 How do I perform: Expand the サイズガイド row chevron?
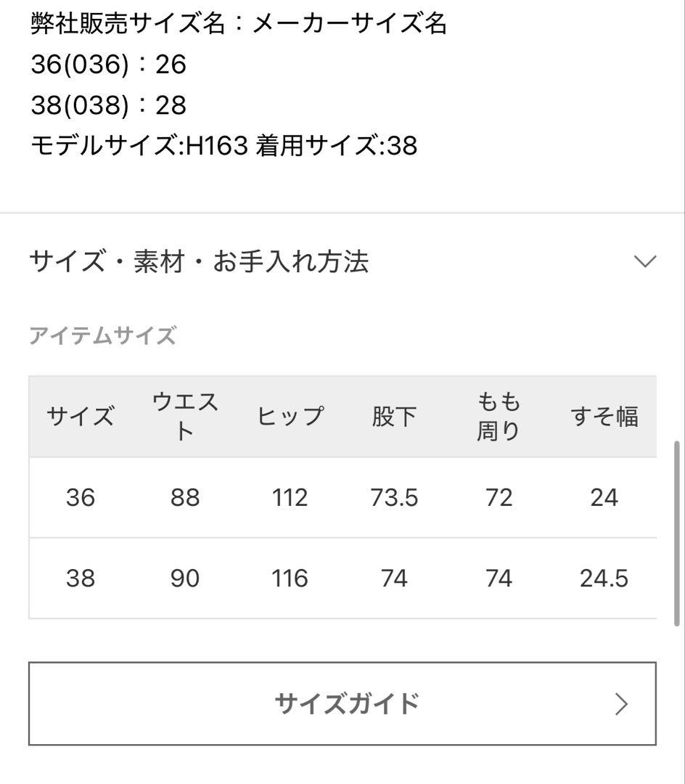pos(620,703)
